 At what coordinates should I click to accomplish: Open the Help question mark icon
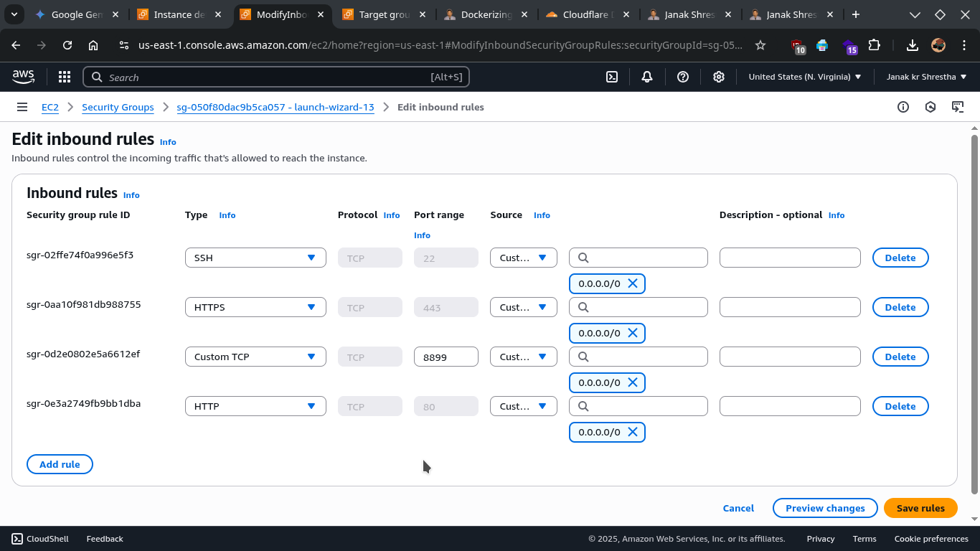pyautogui.click(x=683, y=77)
